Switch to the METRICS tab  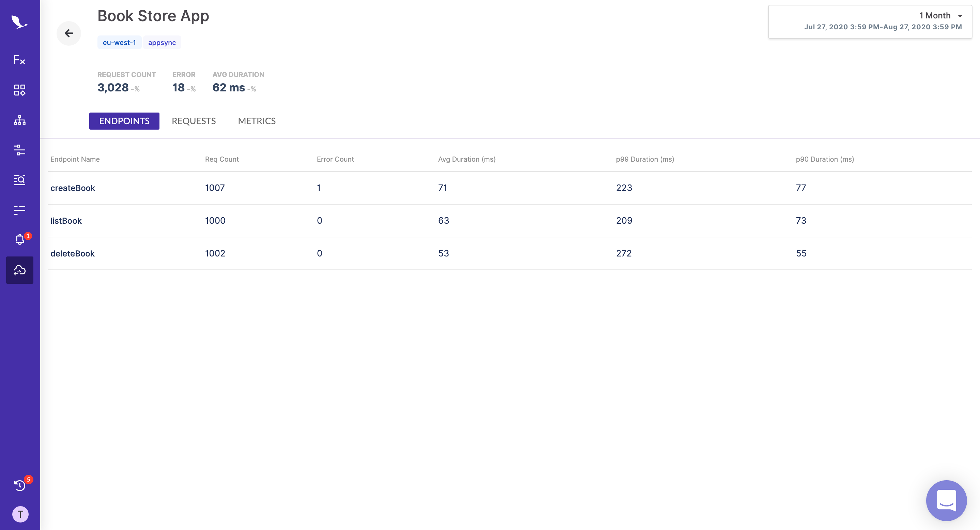pos(257,121)
